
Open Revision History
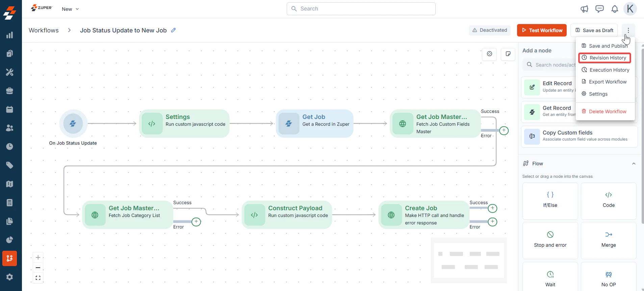coord(604,58)
